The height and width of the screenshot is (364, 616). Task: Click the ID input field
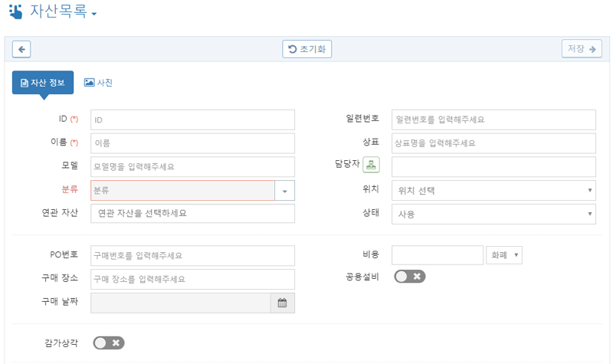192,120
